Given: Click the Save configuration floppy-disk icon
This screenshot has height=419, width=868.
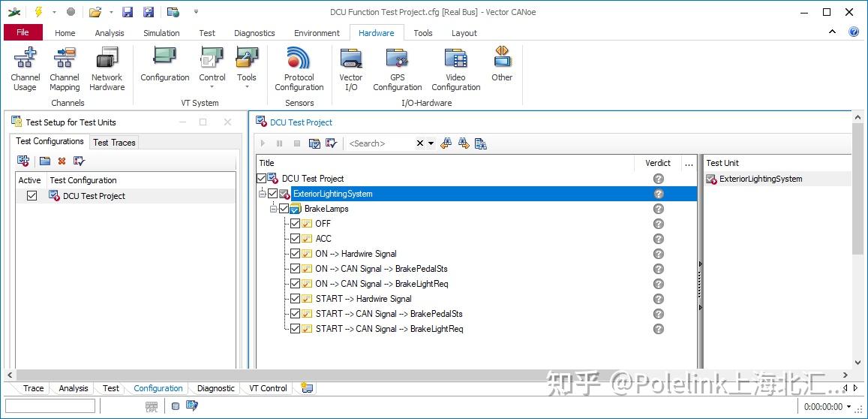Looking at the screenshot, I should point(128,12).
